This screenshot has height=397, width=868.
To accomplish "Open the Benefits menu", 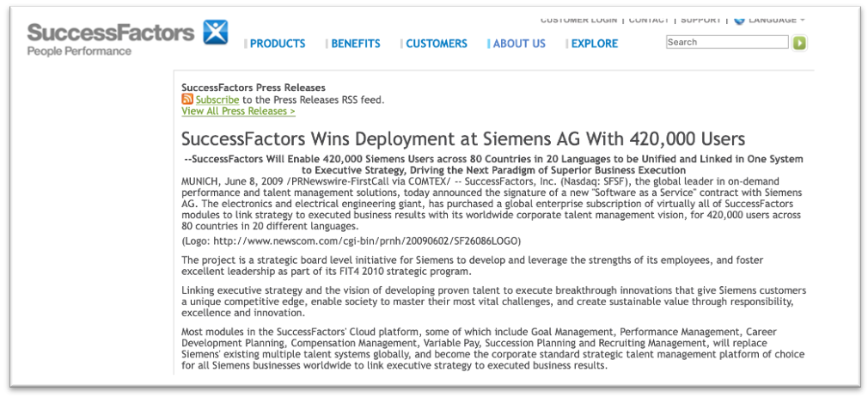I will [356, 44].
